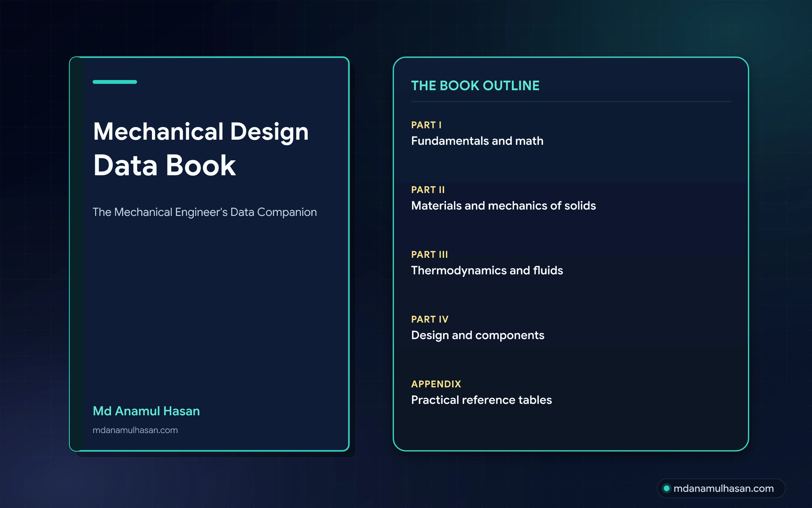
Task: Click 'Design and components' entry
Action: (x=477, y=335)
